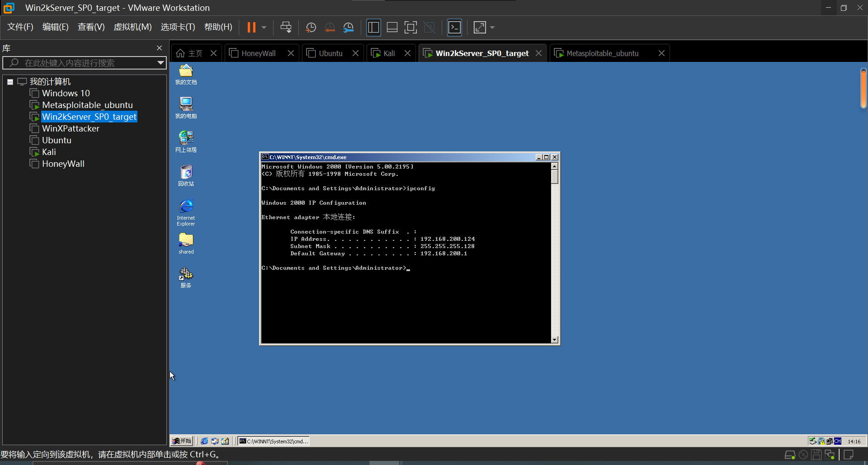Close the HoneyWall tab
Screen dimensions: 868x465
pyautogui.click(x=291, y=53)
